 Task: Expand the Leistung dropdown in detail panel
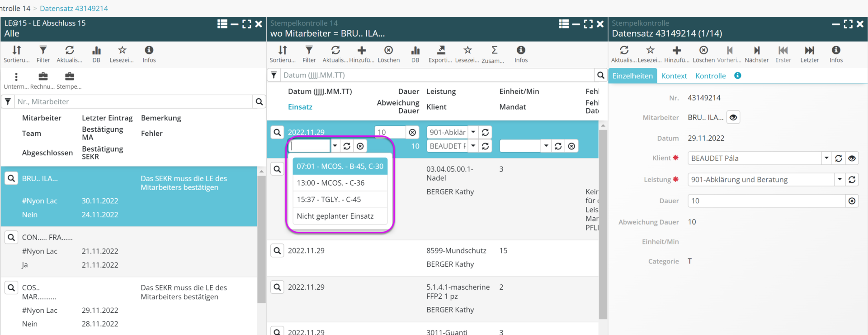click(840, 180)
